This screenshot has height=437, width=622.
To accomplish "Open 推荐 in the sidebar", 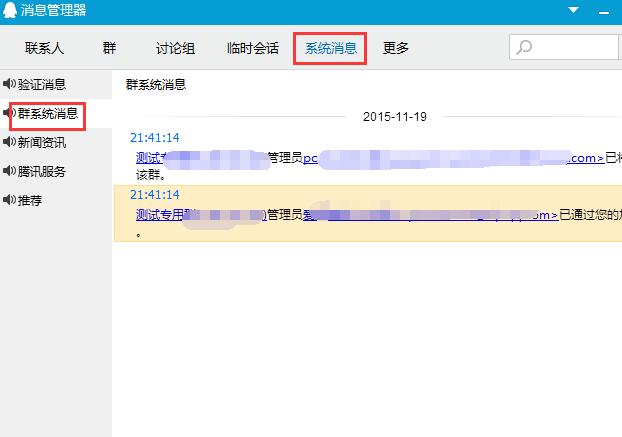I will click(x=30, y=200).
